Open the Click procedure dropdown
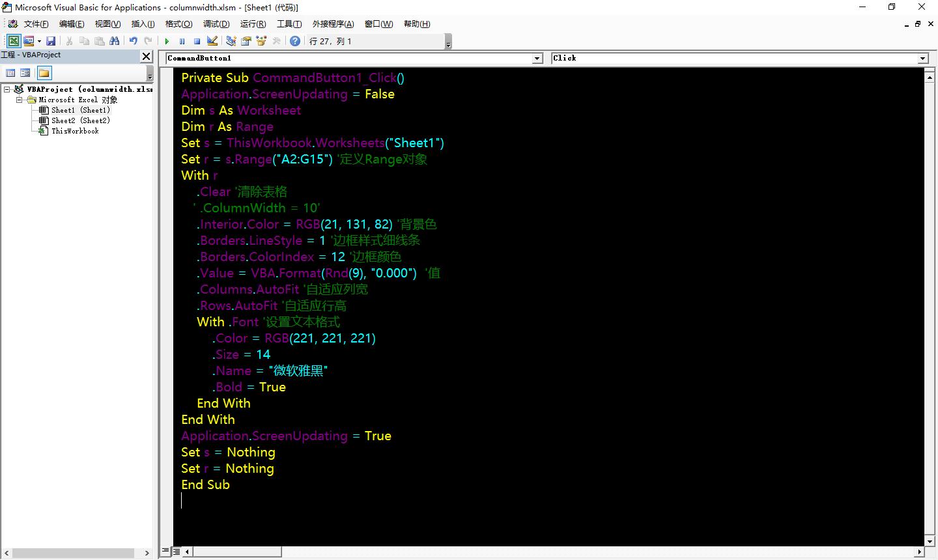This screenshot has width=938, height=560. (922, 59)
